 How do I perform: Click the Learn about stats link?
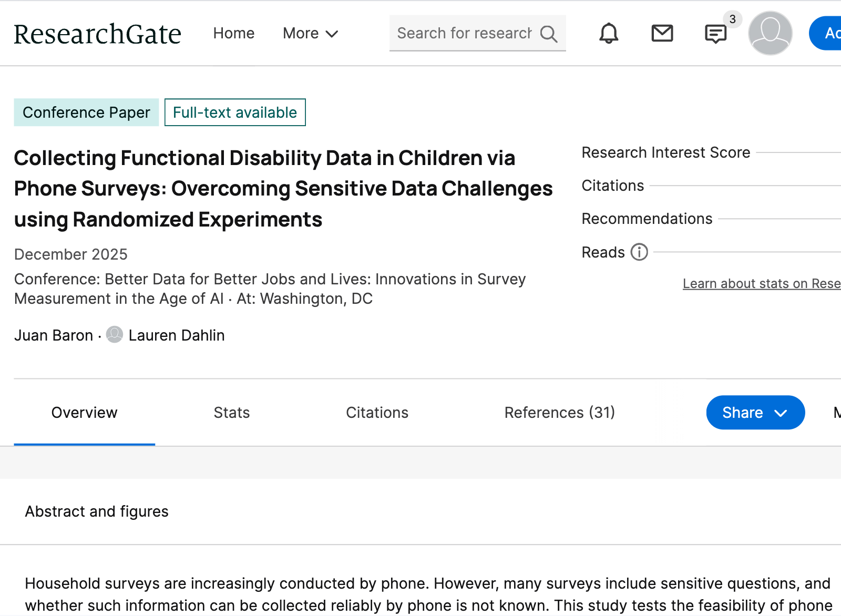click(x=761, y=284)
